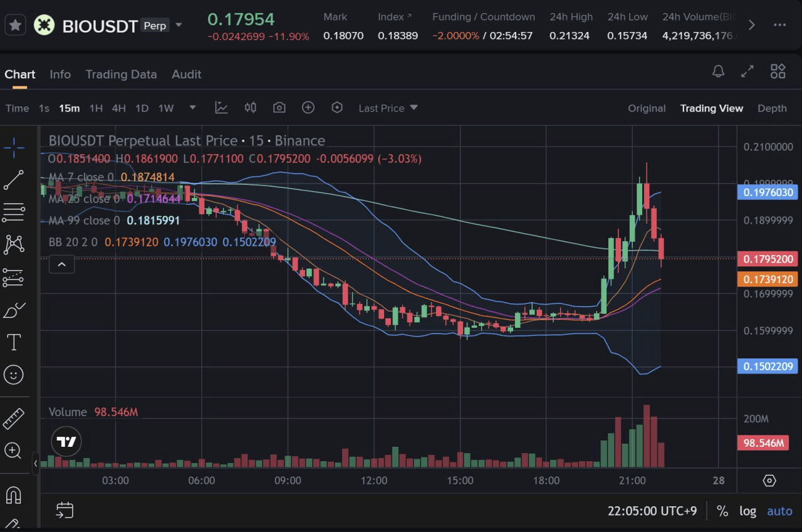This screenshot has height=532, width=802.
Task: Select the 1W time interval
Action: 166,108
